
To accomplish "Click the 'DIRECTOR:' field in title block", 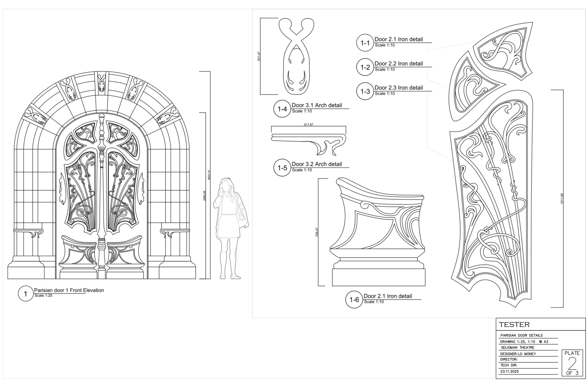I will [x=508, y=359].
